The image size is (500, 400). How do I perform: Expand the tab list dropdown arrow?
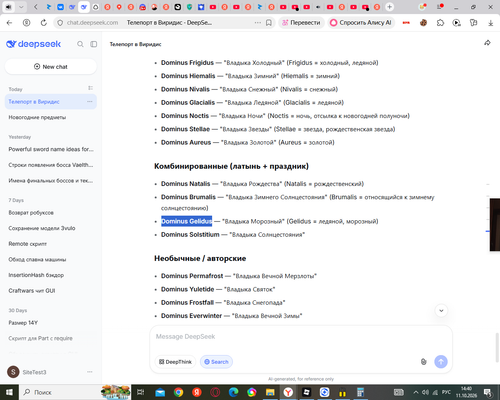[x=21, y=7]
